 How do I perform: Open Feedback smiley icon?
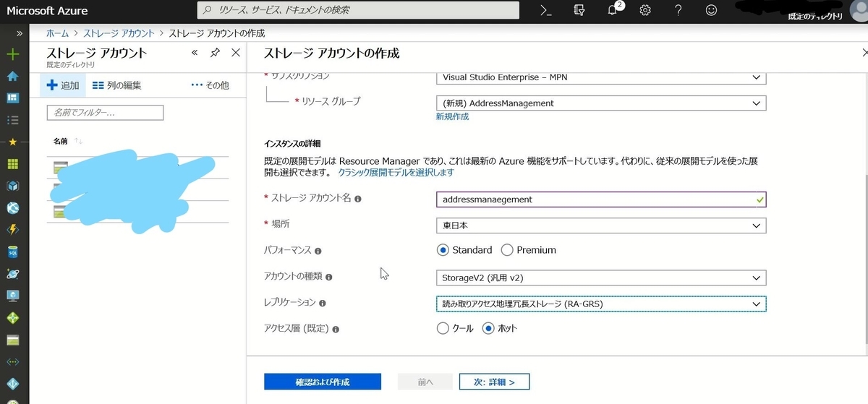click(711, 10)
